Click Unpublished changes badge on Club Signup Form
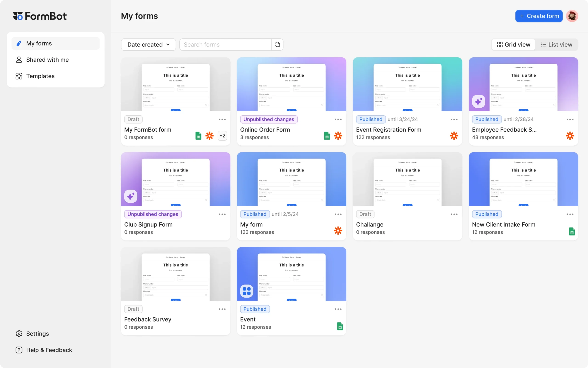 click(x=153, y=214)
